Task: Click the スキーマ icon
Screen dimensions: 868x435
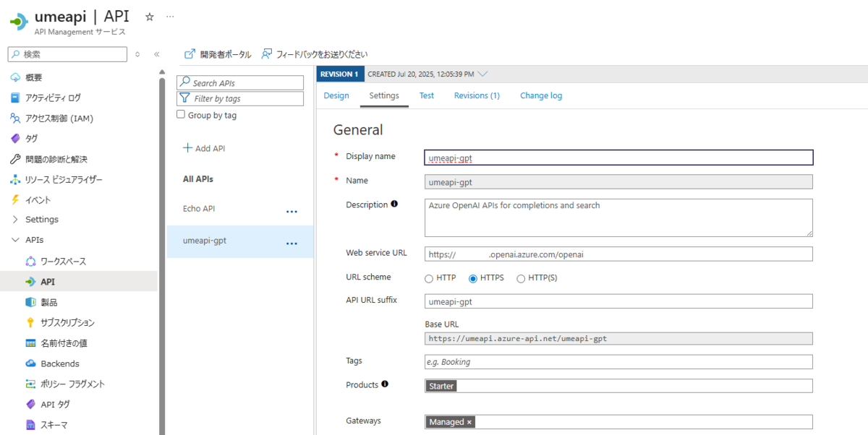Action: [x=30, y=425]
